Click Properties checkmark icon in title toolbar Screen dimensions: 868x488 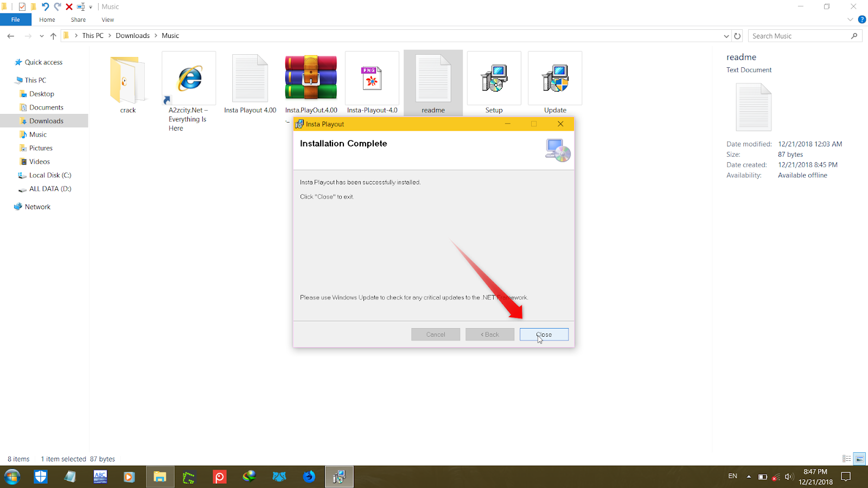(22, 7)
